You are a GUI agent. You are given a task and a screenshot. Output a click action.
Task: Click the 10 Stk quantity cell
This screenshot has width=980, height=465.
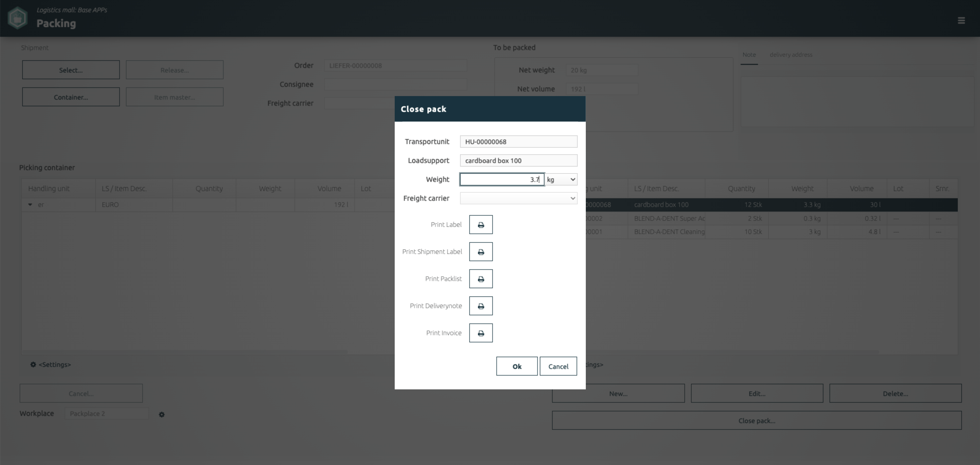pyautogui.click(x=737, y=232)
